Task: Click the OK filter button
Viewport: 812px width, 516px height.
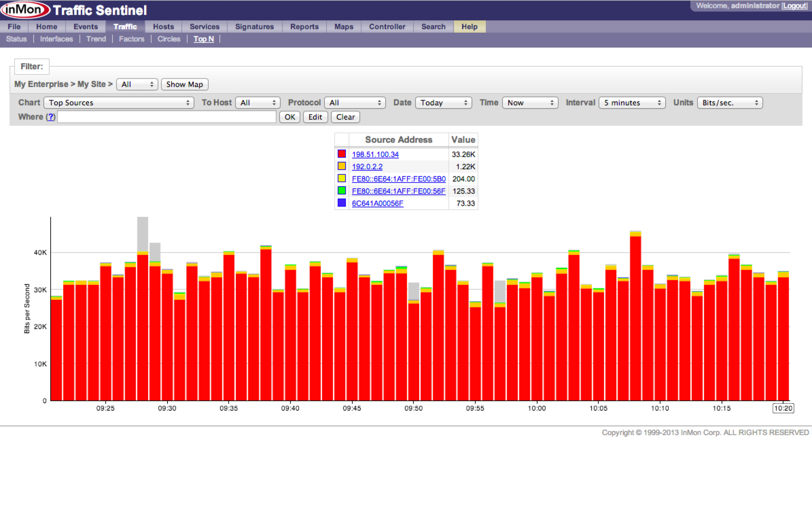Action: 289,117
